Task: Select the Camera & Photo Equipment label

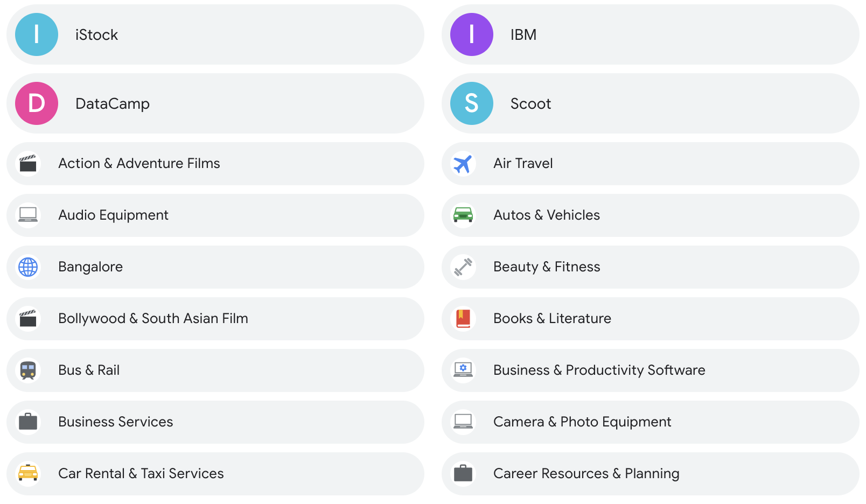Action: 582,422
